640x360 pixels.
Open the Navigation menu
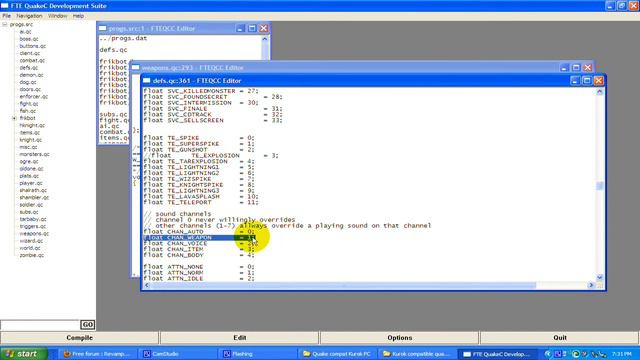29,16
